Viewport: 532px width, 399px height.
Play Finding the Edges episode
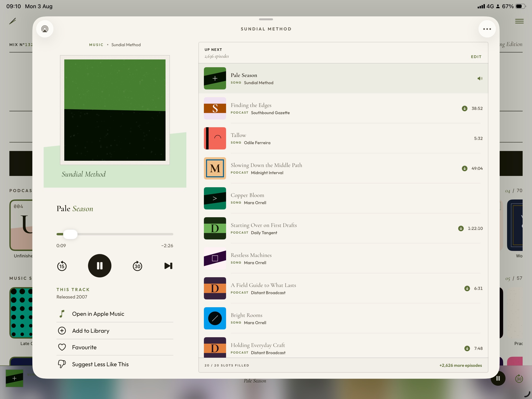coord(343,108)
